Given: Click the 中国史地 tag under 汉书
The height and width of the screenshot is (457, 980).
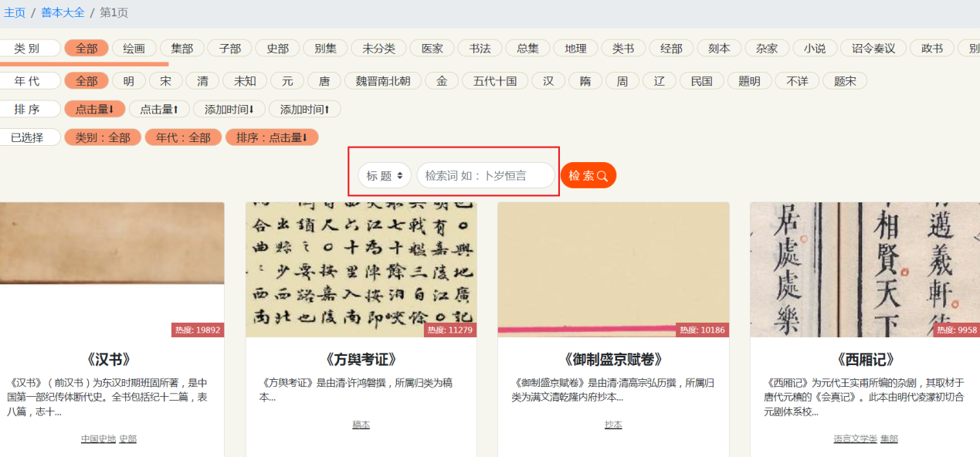Looking at the screenshot, I should tap(99, 438).
